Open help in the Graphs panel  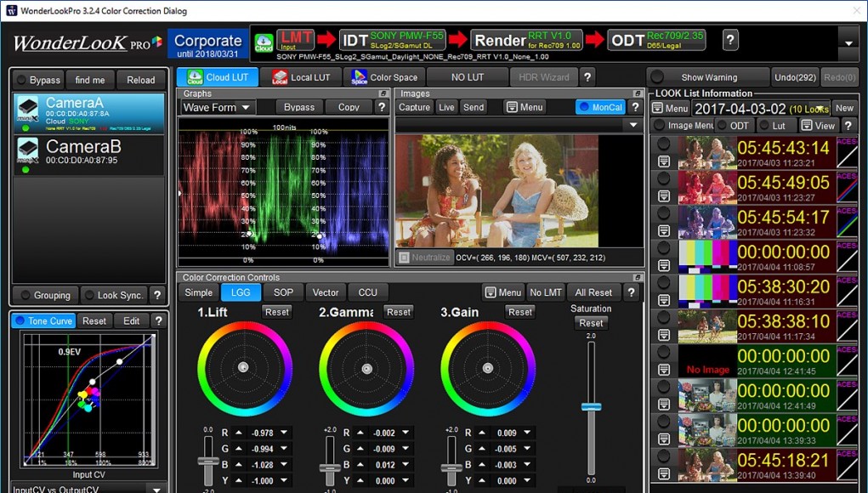(381, 107)
